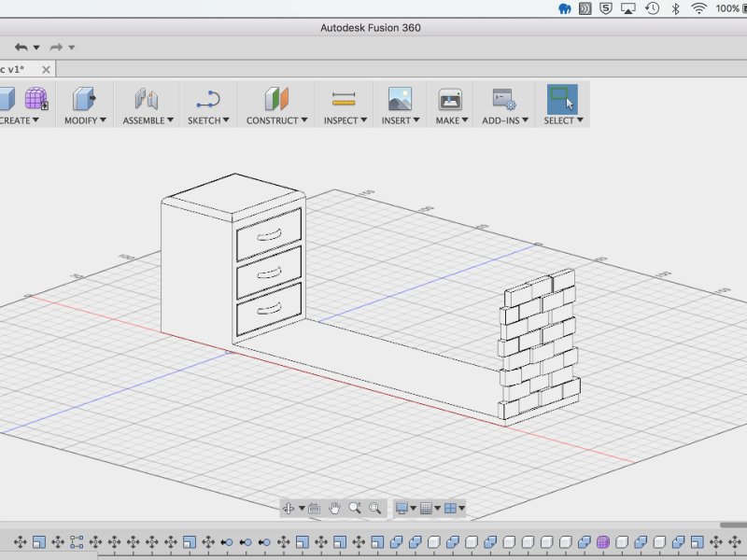Open the ASSEMBLE dropdown menu
Image resolution: width=747 pixels, height=560 pixels.
click(148, 120)
